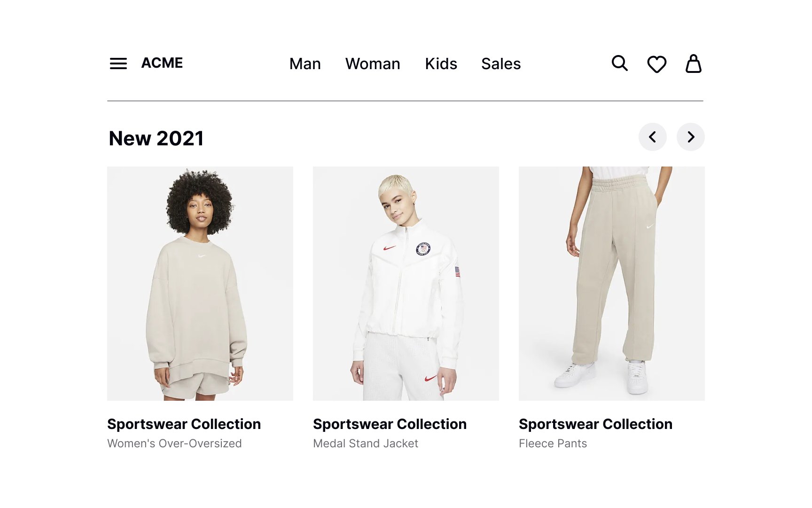Go to previous items with left chevron
The height and width of the screenshot is (508, 812).
652,137
